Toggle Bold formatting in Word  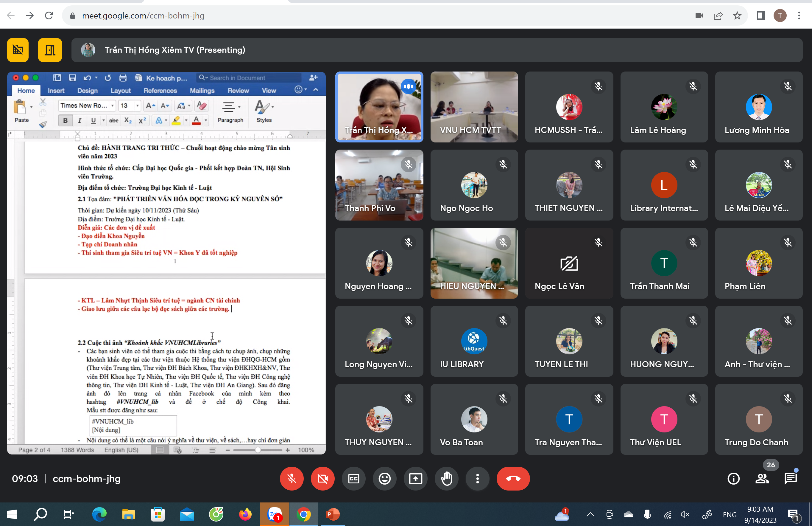pos(65,120)
